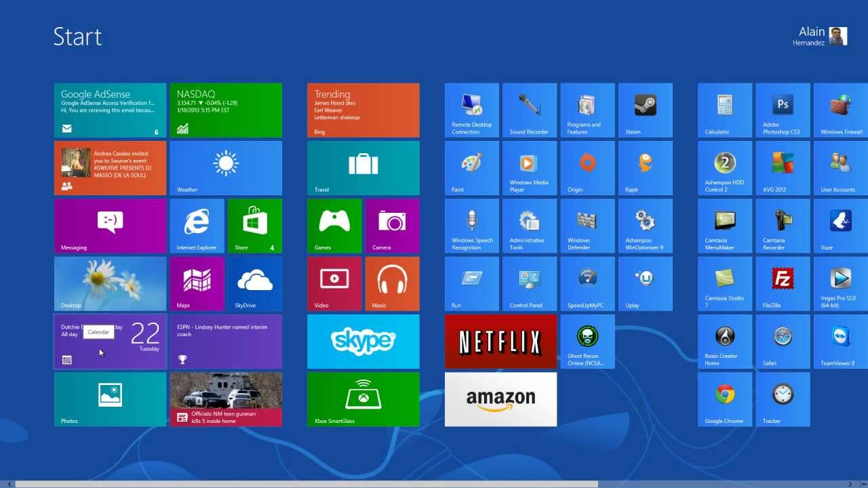The width and height of the screenshot is (868, 488).
Task: Open the Video tile
Action: pos(334,284)
